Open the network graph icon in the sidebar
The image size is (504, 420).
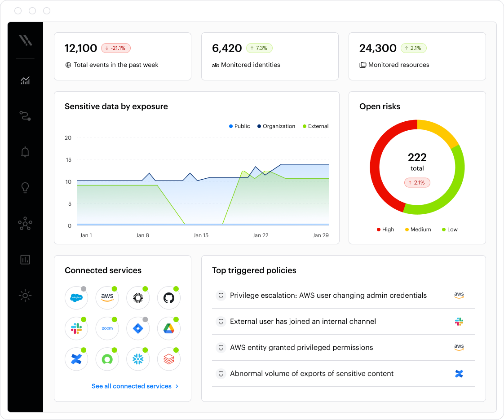pos(25,224)
